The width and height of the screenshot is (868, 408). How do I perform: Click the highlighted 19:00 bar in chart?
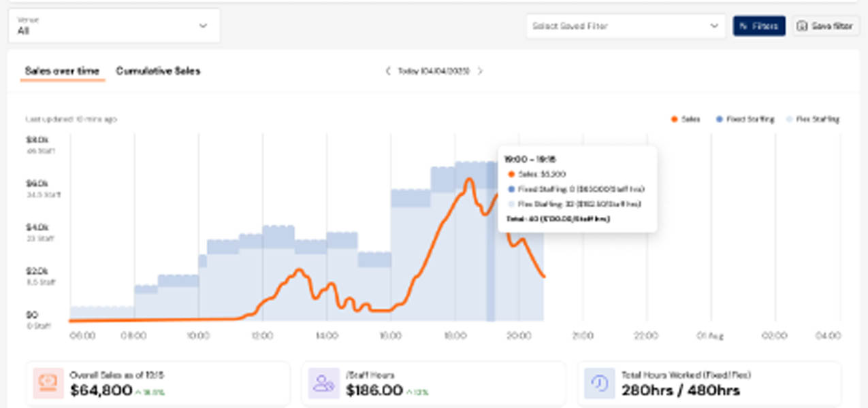click(x=490, y=272)
